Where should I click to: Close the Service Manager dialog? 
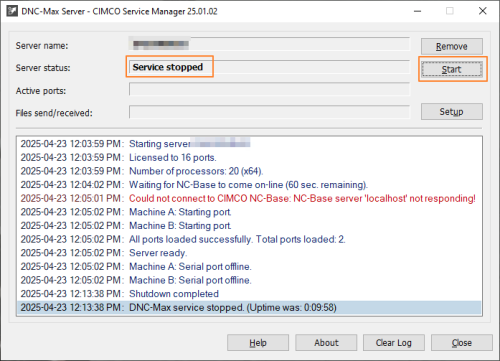(462, 343)
